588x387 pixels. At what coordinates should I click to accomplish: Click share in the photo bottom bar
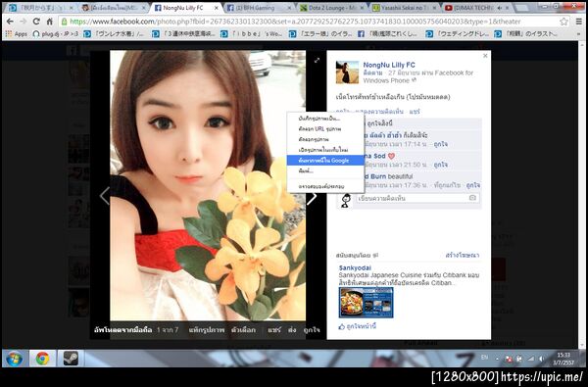tap(273, 330)
